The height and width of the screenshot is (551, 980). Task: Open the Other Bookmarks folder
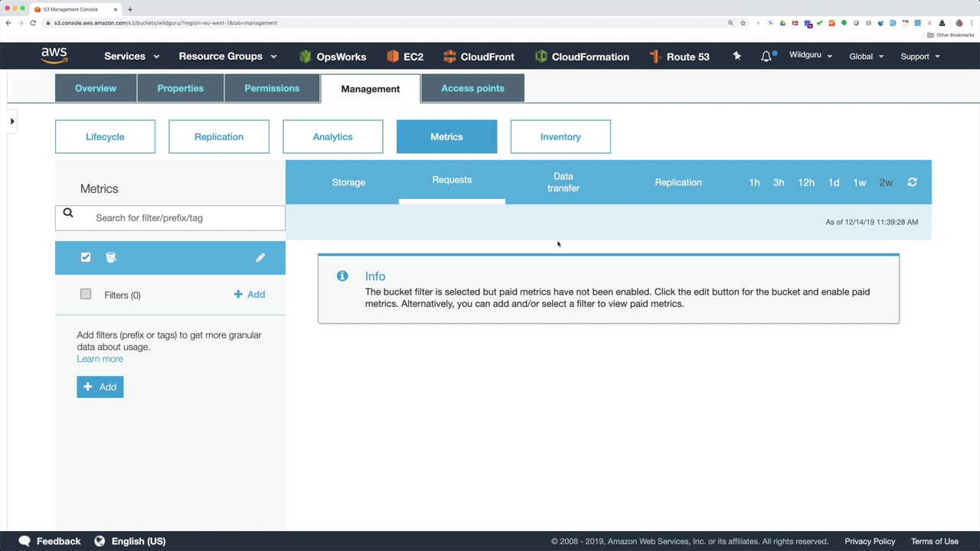[x=951, y=35]
